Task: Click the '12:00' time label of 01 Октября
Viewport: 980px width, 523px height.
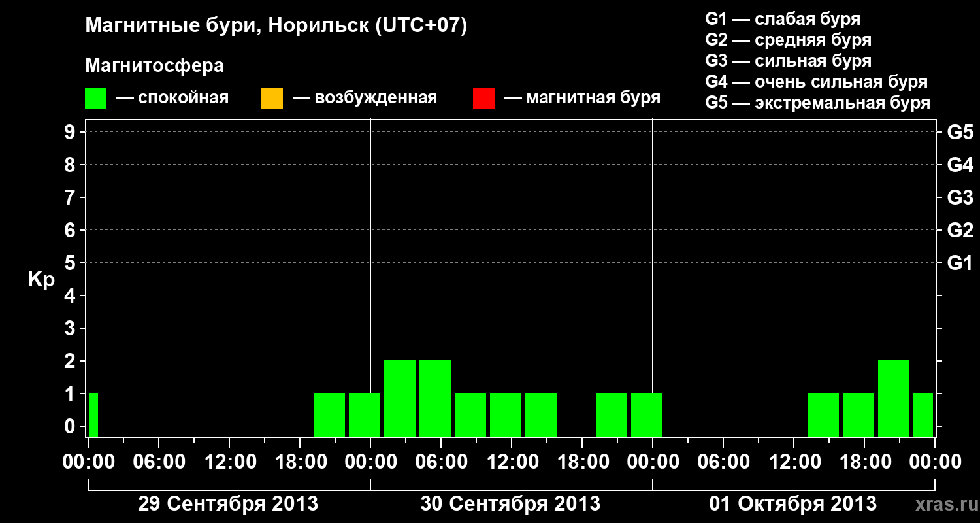Action: (x=794, y=462)
